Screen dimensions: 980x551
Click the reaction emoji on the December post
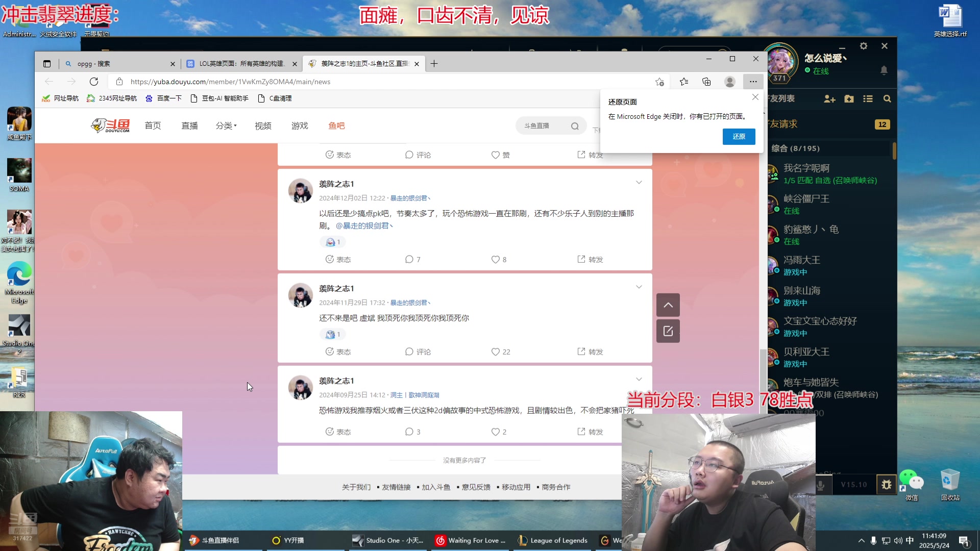[332, 242]
